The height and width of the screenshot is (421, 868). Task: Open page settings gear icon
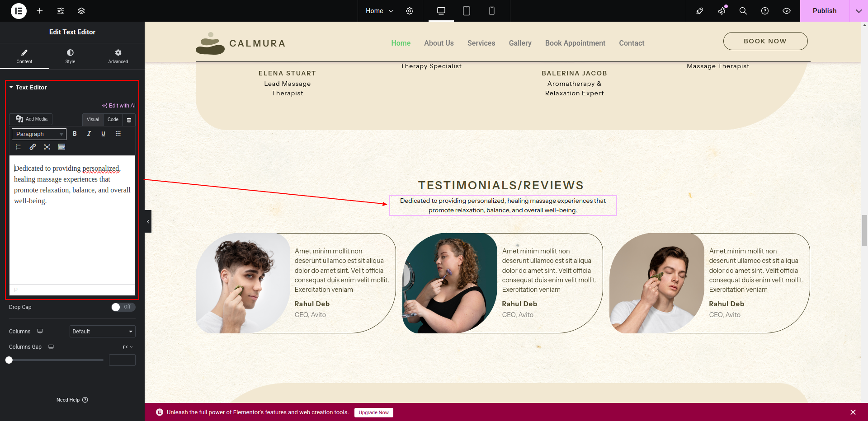pyautogui.click(x=410, y=11)
